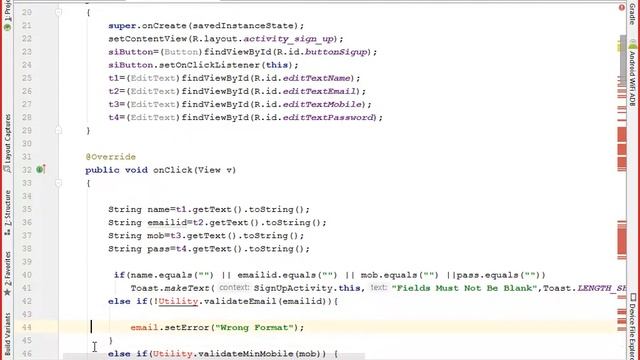Collapse the onClick method body at line 33
640x360 pixels.
coord(58,183)
